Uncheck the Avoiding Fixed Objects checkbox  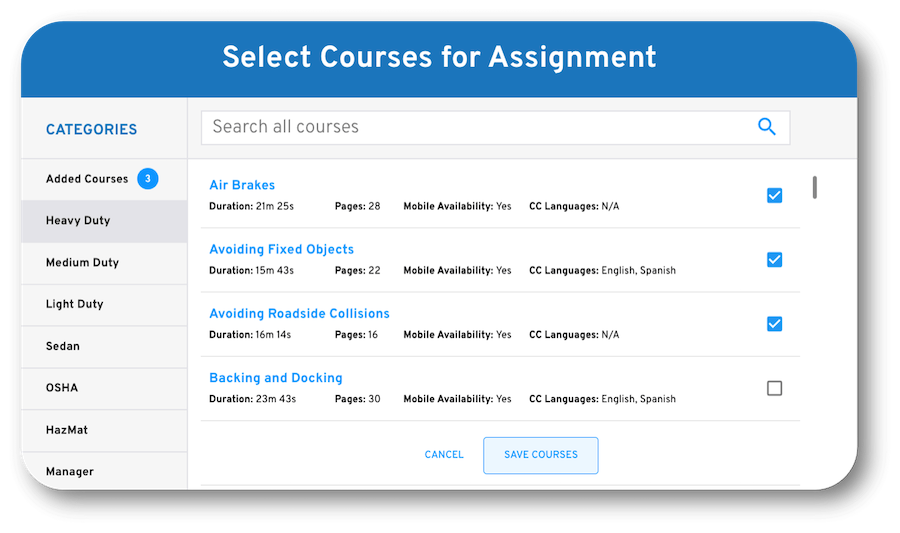(774, 259)
